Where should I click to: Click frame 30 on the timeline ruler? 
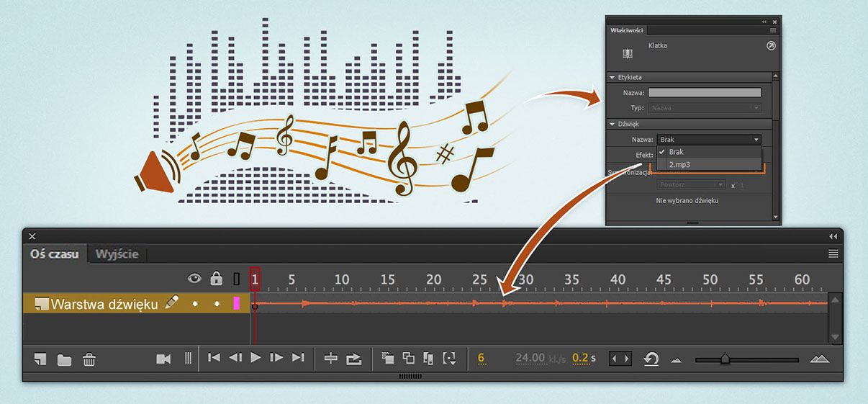[525, 279]
